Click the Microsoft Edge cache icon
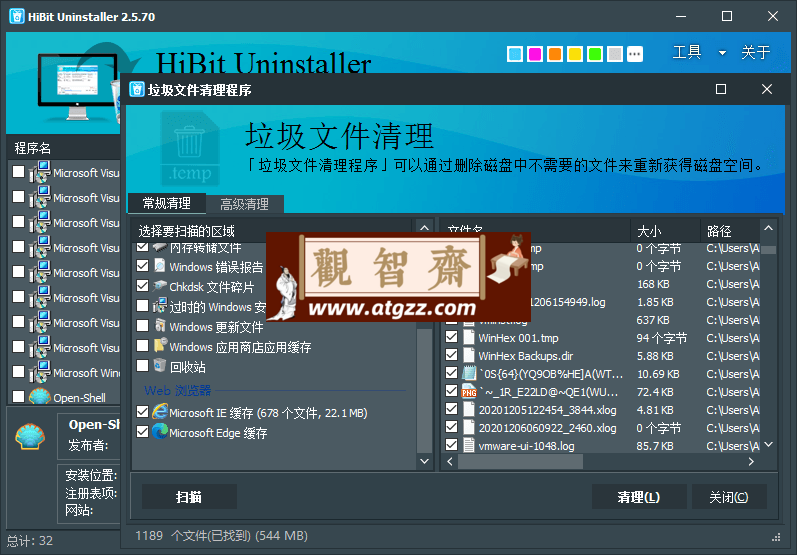797x555 pixels. [x=160, y=431]
